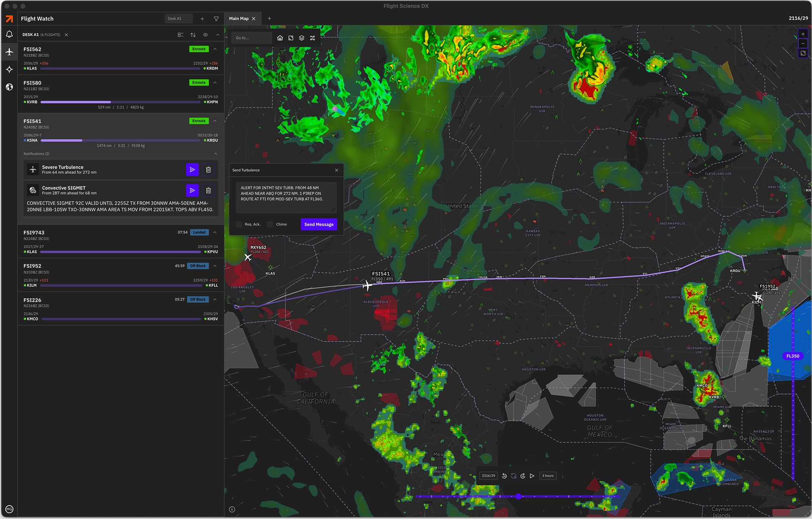The image size is (812, 519).
Task: Click the Off Block badge on FSI952
Action: point(197,266)
